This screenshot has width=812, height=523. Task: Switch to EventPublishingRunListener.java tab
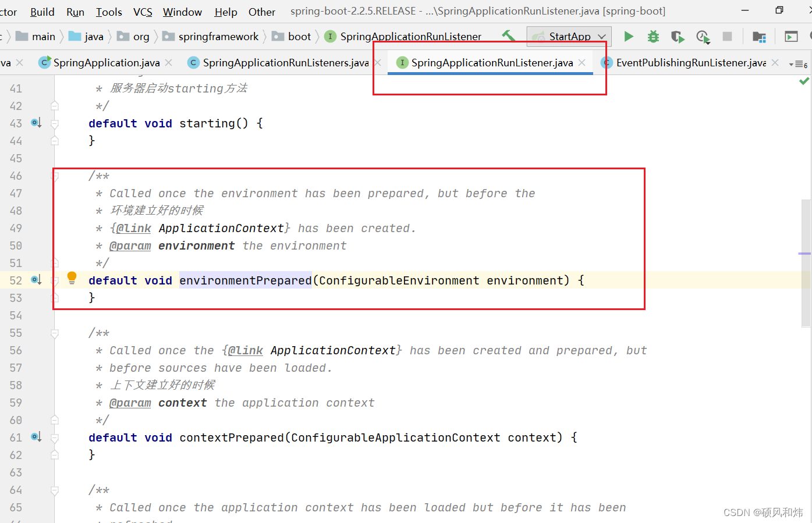click(x=691, y=62)
